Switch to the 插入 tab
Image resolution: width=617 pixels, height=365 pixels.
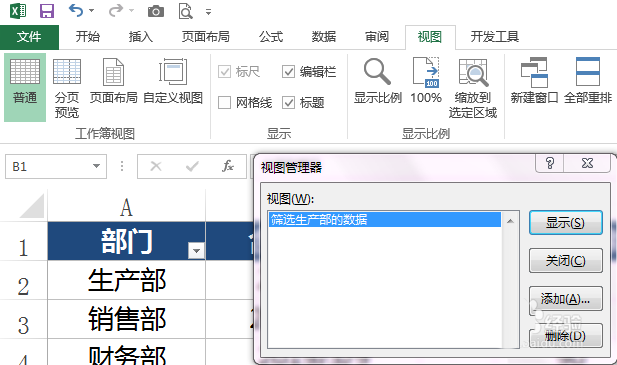pyautogui.click(x=140, y=37)
